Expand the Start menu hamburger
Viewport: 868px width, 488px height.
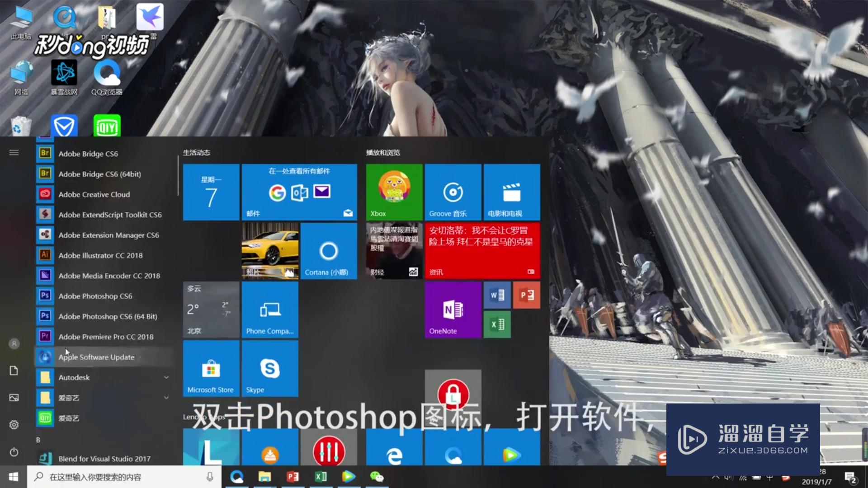pos(14,153)
